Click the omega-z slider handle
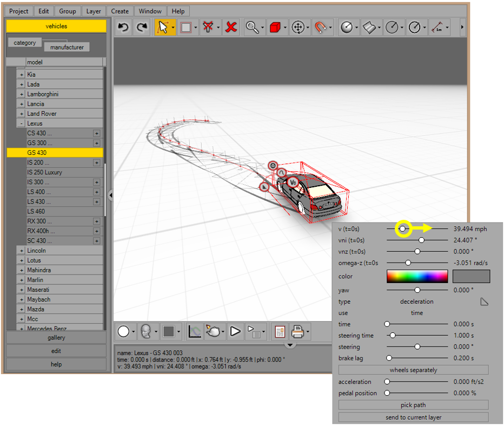The height and width of the screenshot is (425, 504). pos(408,263)
